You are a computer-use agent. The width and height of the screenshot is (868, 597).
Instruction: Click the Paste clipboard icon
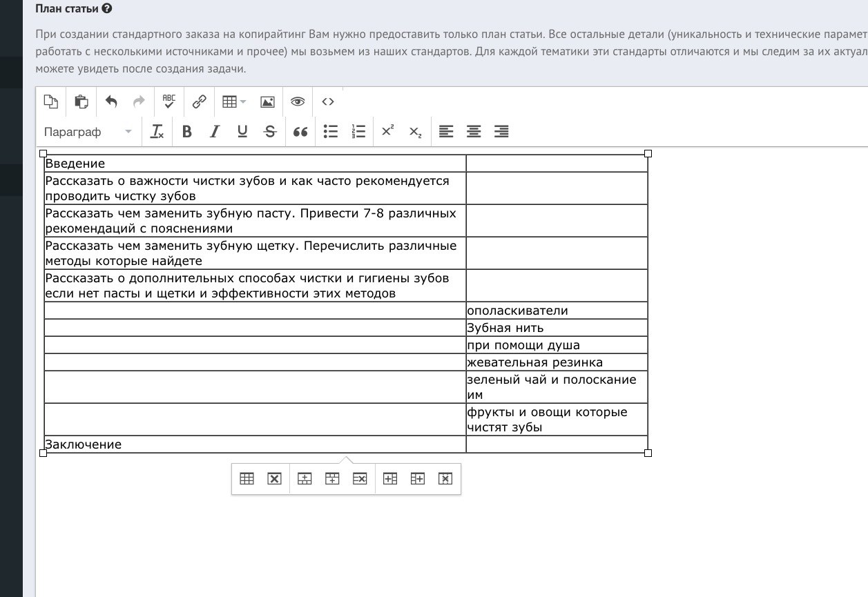tap(81, 101)
